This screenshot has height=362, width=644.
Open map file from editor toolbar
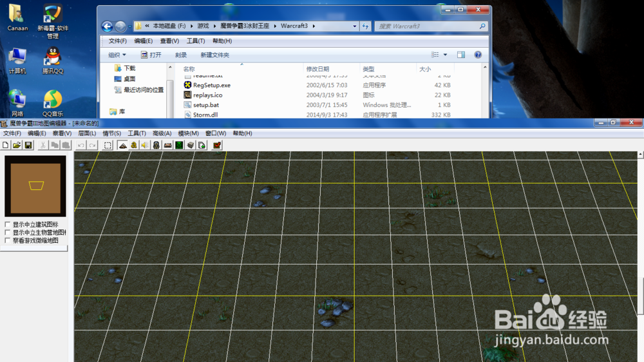[x=17, y=145]
